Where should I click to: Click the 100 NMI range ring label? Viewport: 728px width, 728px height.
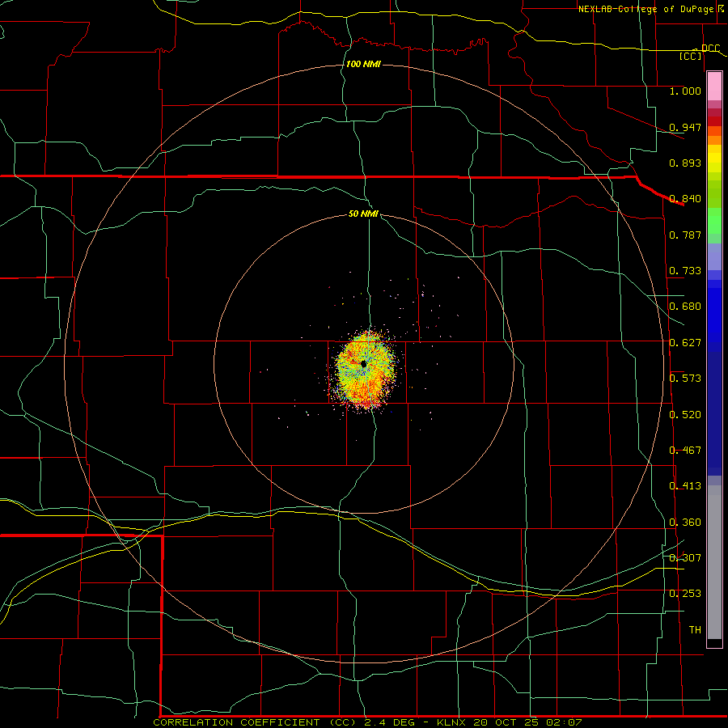(x=363, y=64)
